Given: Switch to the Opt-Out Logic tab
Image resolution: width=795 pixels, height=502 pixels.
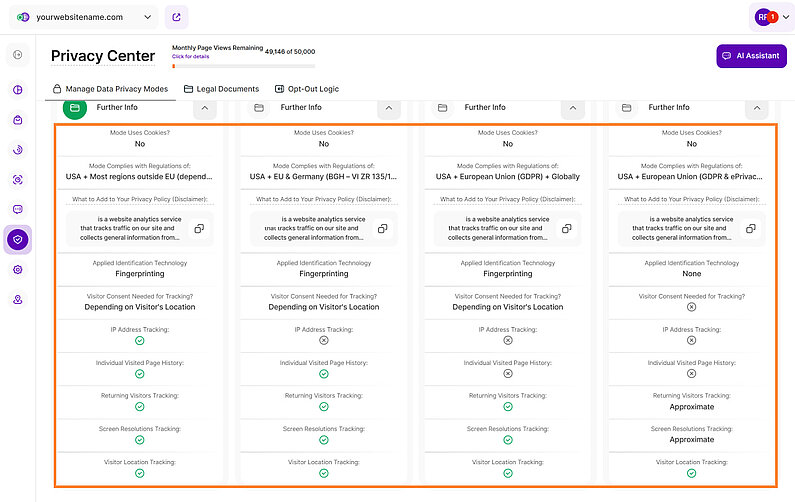Looking at the screenshot, I should (306, 89).
